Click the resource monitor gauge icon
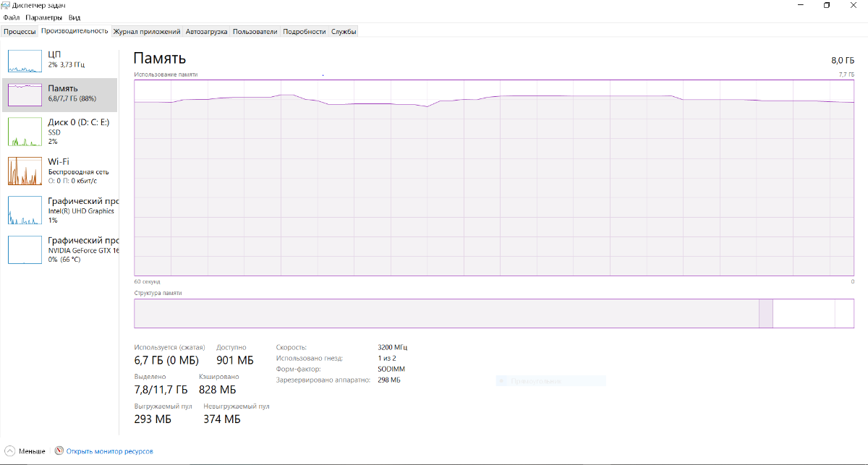The width and height of the screenshot is (868, 465). point(59,451)
